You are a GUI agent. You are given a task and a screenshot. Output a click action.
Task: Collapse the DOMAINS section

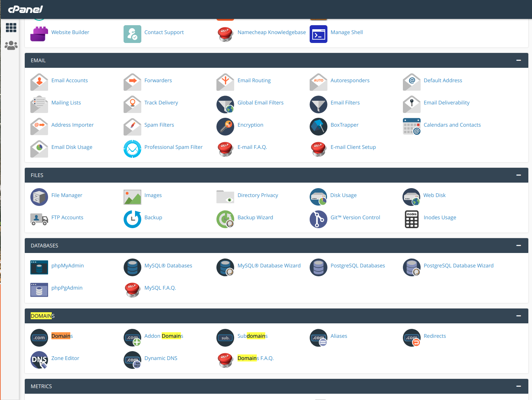518,316
